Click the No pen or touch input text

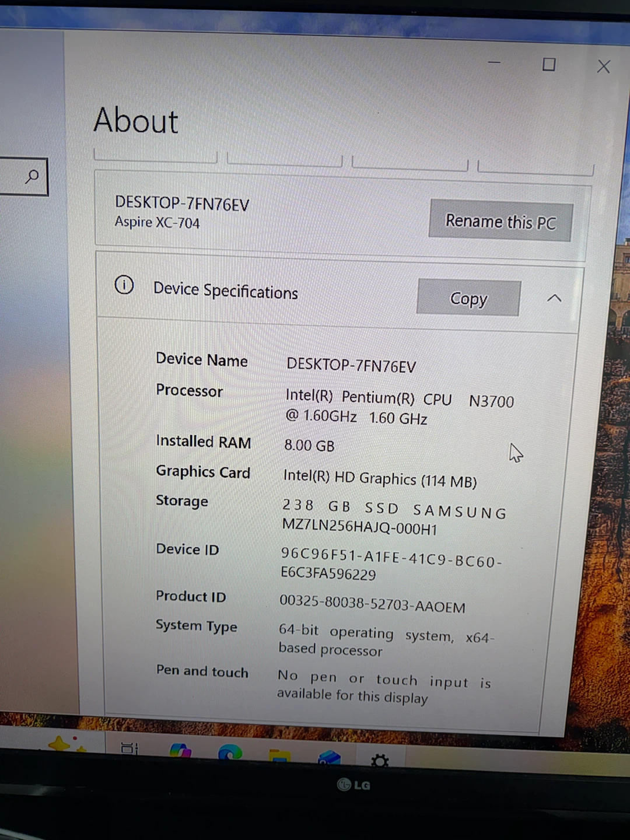click(x=384, y=687)
